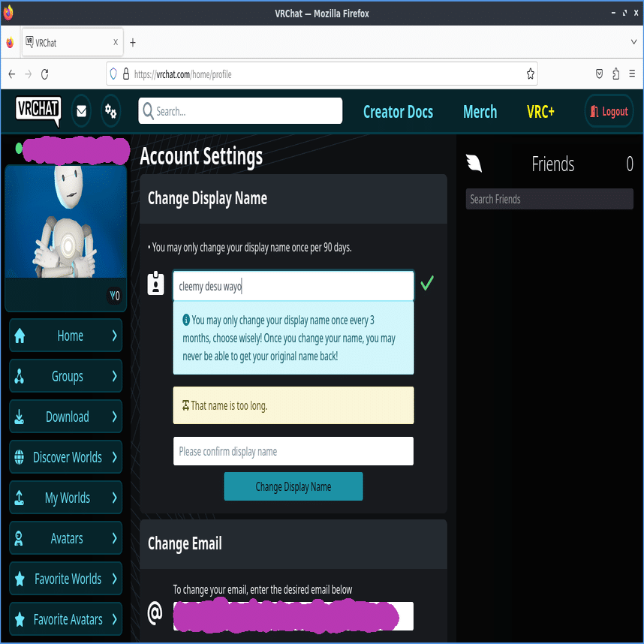Image resolution: width=644 pixels, height=644 pixels.
Task: Open the Merch link
Action: 480,112
